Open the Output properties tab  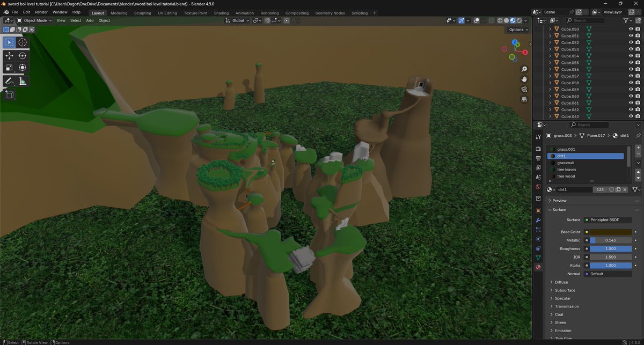[538, 158]
